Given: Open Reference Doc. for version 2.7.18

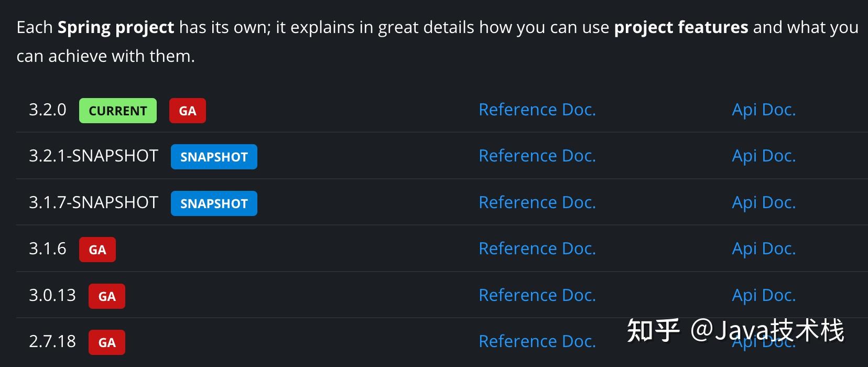Looking at the screenshot, I should [537, 341].
